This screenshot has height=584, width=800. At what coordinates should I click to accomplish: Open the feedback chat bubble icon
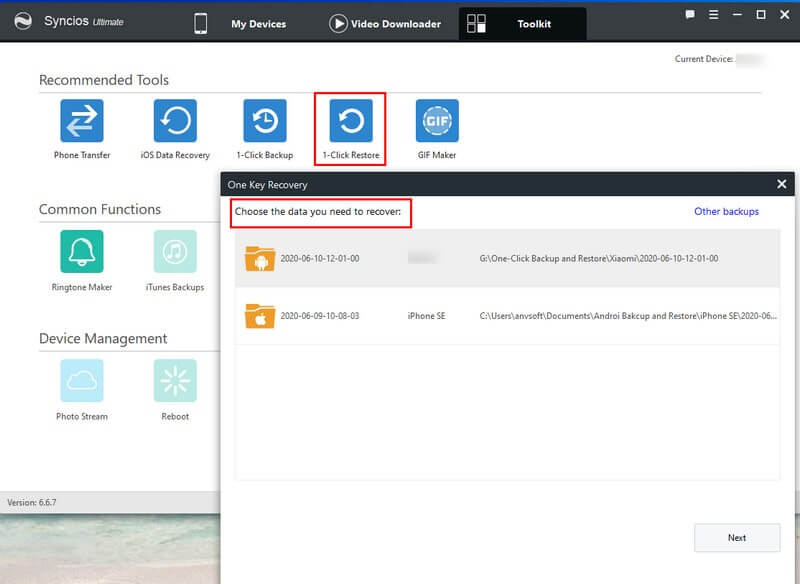tap(690, 15)
